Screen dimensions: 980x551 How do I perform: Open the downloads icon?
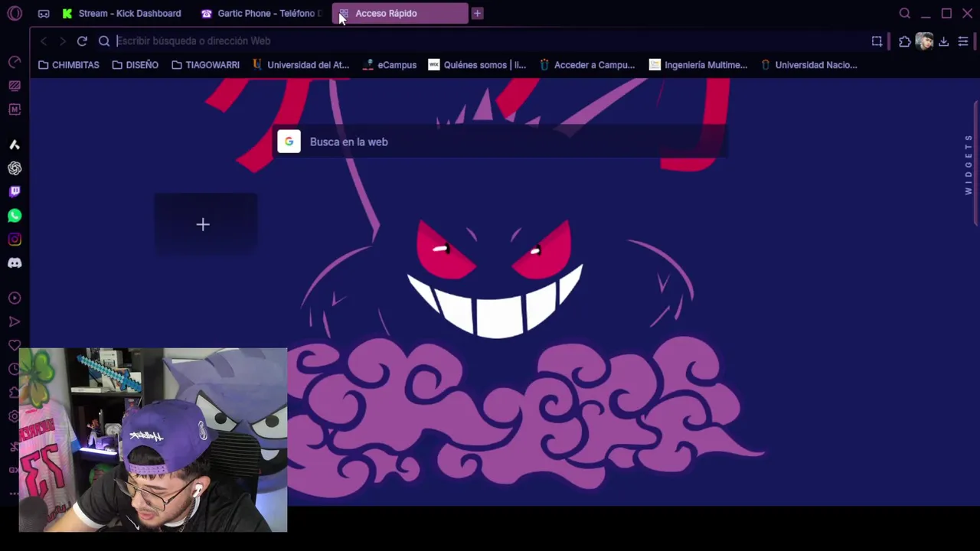(x=943, y=41)
